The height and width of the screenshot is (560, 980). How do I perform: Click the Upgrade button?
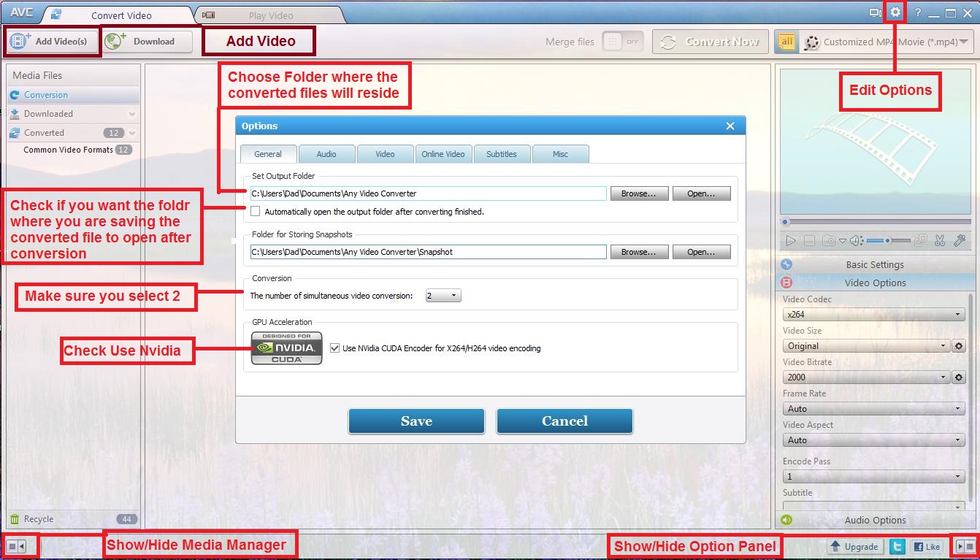point(854,545)
